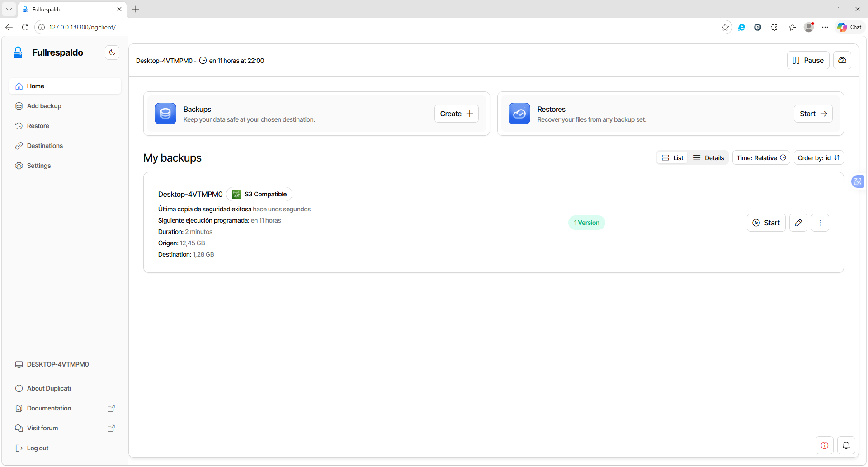868x467 pixels.
Task: Open Copilot Chat button
Action: (x=850, y=27)
